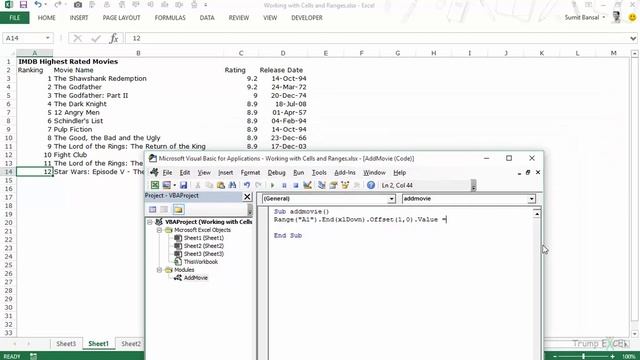
Task: Toggle Folders icon in Project pane
Action: click(x=178, y=209)
